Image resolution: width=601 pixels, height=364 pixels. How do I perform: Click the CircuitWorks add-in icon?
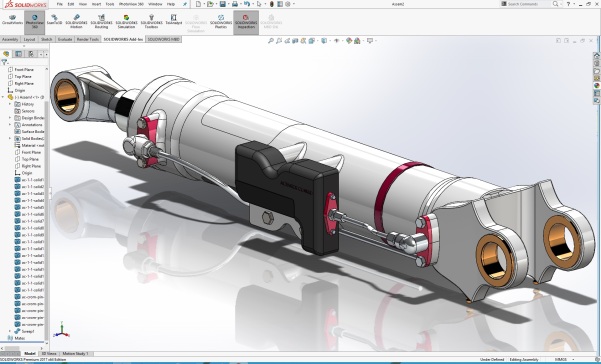(12, 20)
